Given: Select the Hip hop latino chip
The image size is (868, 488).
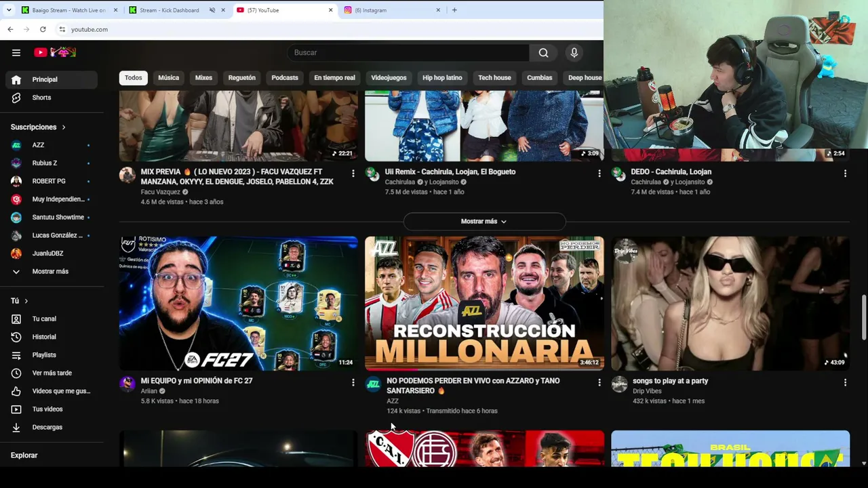Looking at the screenshot, I should 442,78.
